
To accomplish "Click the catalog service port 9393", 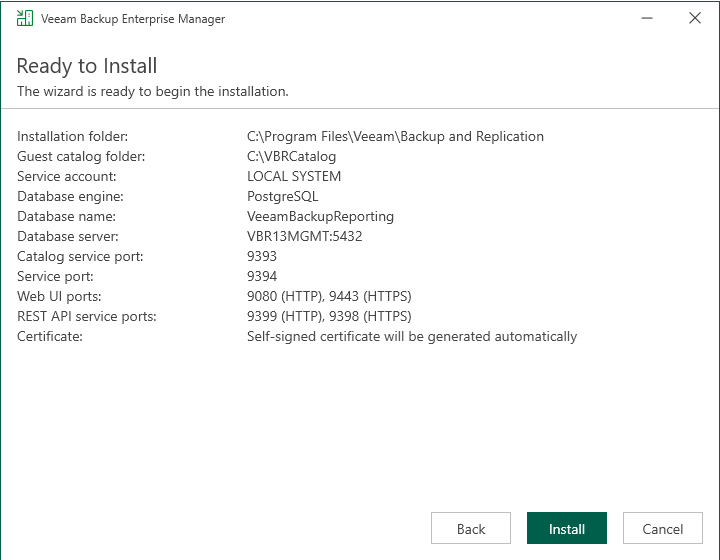I will 262,256.
